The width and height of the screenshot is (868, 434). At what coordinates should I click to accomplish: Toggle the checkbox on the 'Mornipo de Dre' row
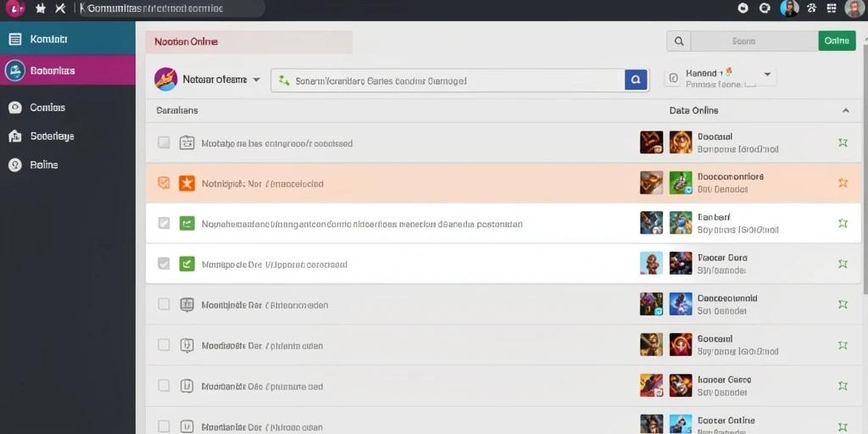pyautogui.click(x=164, y=264)
